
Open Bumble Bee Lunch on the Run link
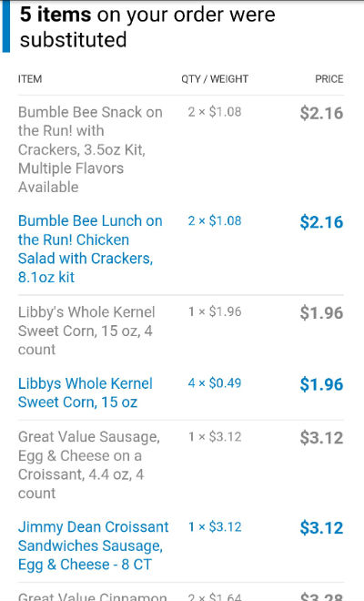click(x=90, y=249)
